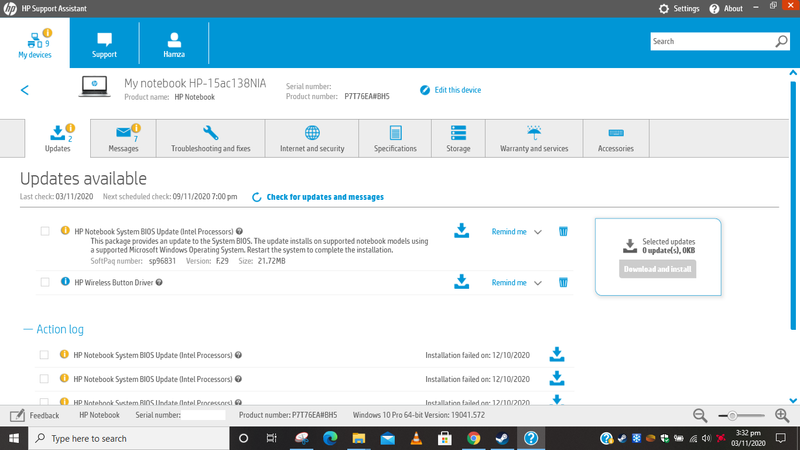
Task: Show help for the first Action log BIOS entry
Action: click(238, 355)
